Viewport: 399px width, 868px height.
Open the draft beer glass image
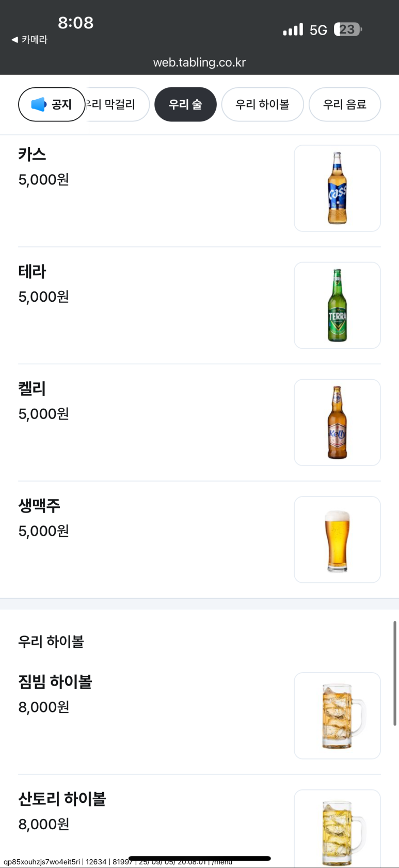coord(337,540)
